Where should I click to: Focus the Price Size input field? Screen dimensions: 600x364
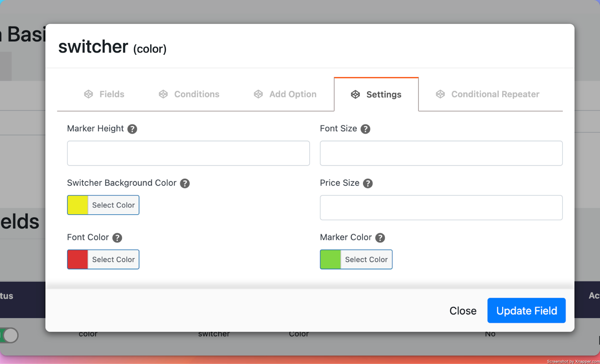[x=441, y=207]
